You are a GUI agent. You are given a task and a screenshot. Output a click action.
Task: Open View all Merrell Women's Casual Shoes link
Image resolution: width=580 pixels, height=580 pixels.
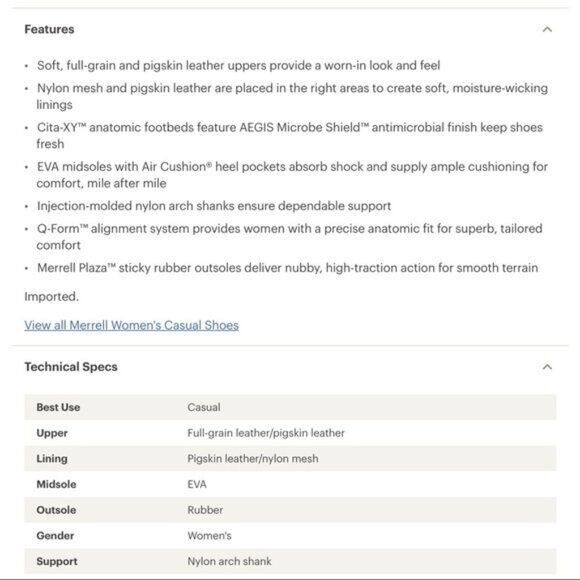131,325
